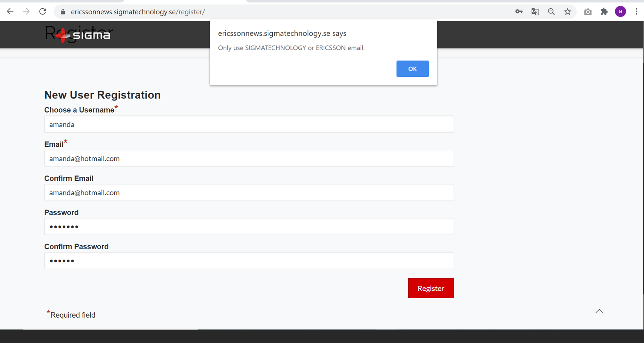Click the Choose a Username field
The image size is (644, 343).
tap(249, 124)
